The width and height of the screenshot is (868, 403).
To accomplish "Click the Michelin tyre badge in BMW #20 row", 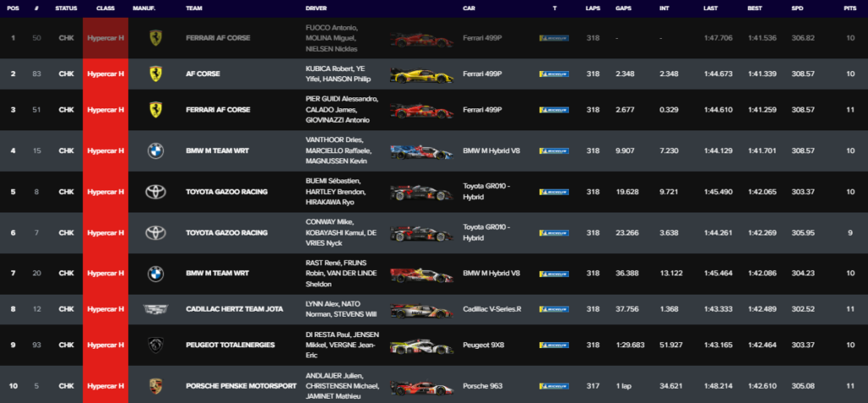I will tap(554, 273).
